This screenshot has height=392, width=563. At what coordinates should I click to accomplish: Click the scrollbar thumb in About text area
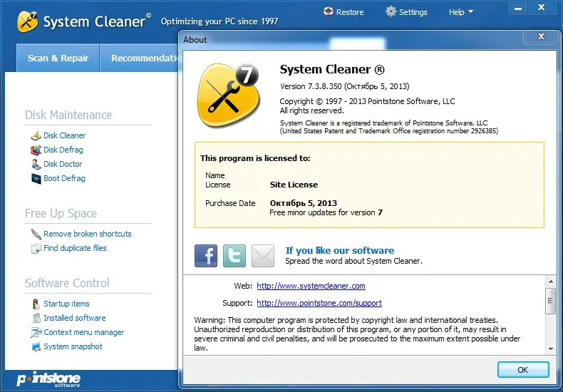click(x=550, y=301)
